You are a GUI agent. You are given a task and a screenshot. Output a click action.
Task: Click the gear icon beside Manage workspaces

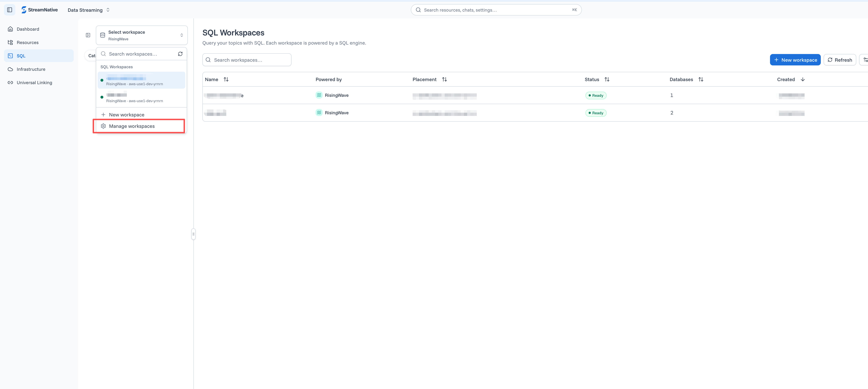(104, 126)
